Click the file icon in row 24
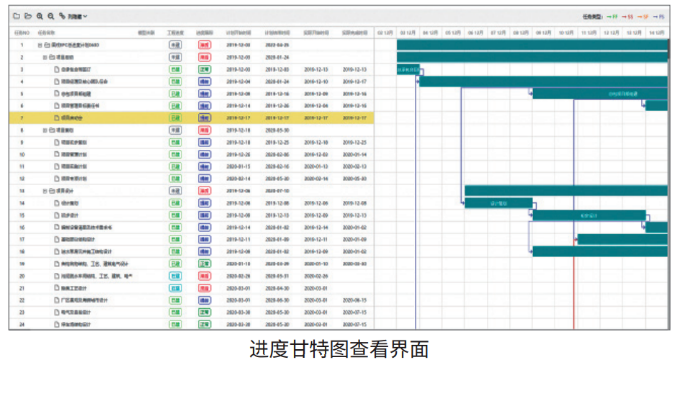The height and width of the screenshot is (394, 682). tap(57, 324)
